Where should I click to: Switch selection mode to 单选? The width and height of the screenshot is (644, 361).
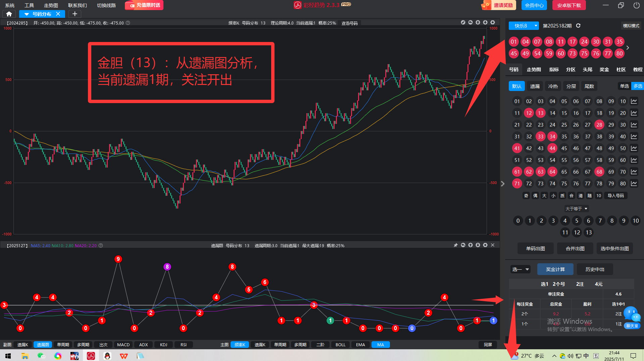pos(625,86)
